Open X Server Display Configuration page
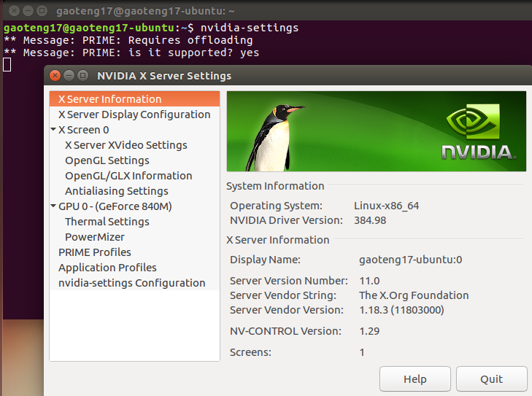Screen dimensions: 532x396 pyautogui.click(x=134, y=114)
